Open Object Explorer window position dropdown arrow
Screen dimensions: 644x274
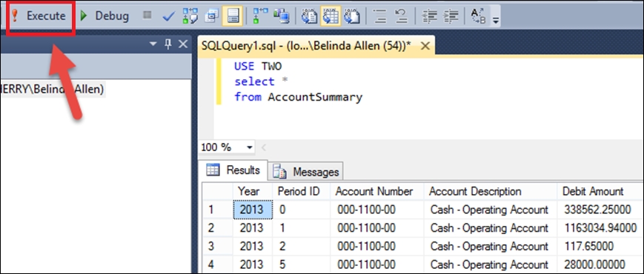(153, 44)
